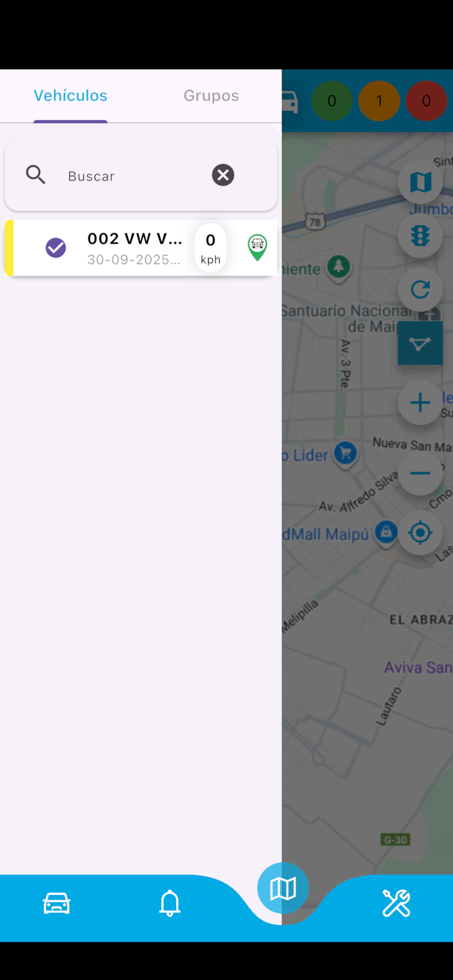Click the Aviva San map label

click(x=418, y=667)
